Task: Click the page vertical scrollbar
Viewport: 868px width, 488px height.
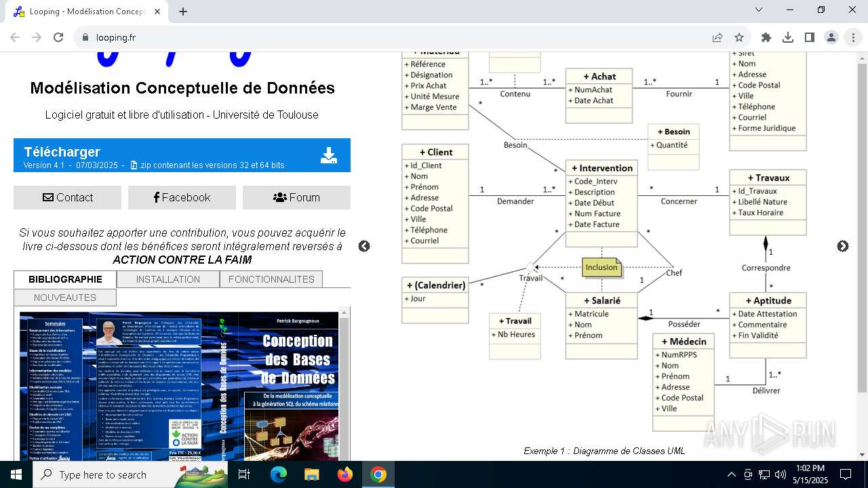Action: [862, 227]
